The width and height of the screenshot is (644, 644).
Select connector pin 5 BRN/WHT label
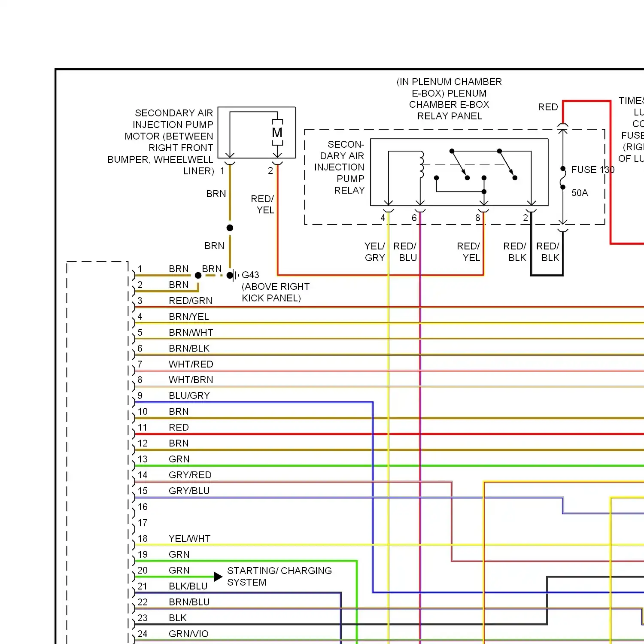(191, 332)
